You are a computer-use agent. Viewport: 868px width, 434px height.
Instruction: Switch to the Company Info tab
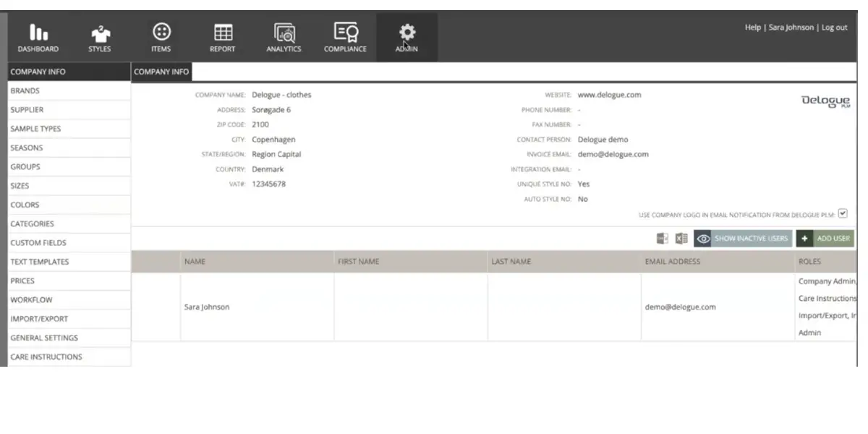[161, 72]
